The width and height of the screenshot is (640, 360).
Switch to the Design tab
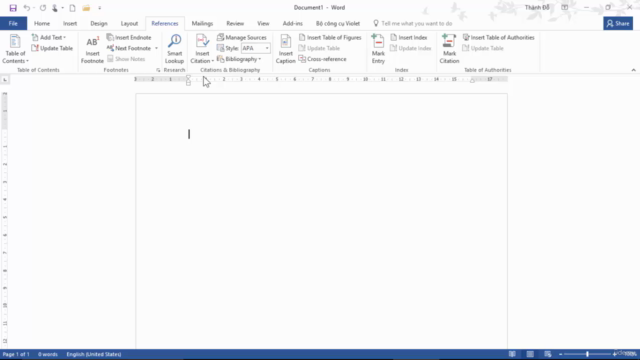(99, 23)
